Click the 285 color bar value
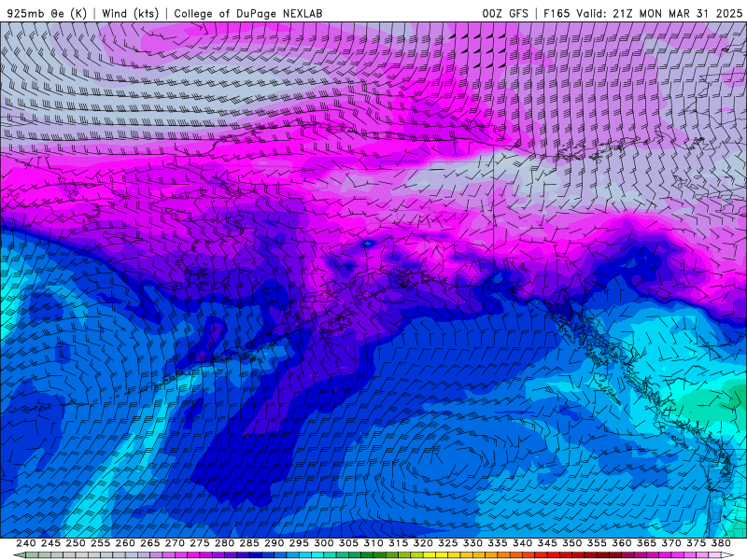Screen dimensions: 747x560 249,543
